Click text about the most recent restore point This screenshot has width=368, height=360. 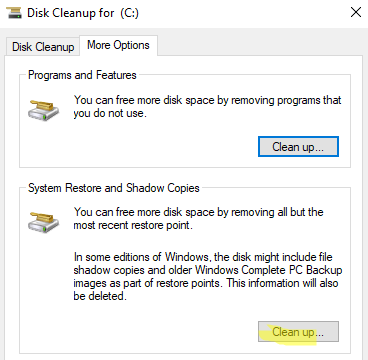pos(198,219)
